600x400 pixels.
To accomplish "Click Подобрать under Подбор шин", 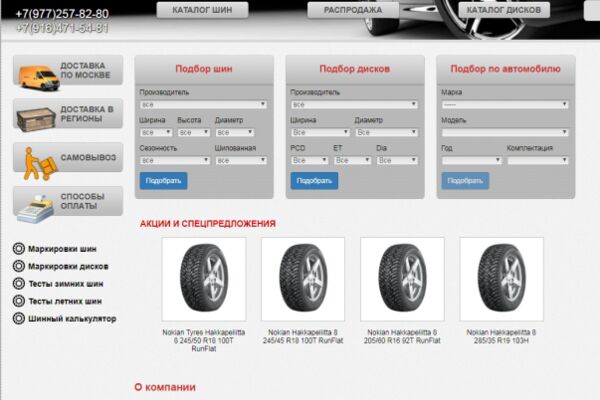I will [x=163, y=181].
